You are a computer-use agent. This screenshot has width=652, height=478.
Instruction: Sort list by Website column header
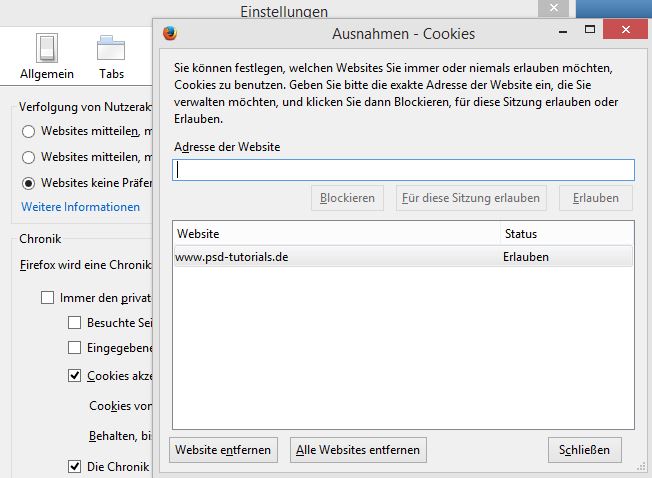click(x=336, y=234)
